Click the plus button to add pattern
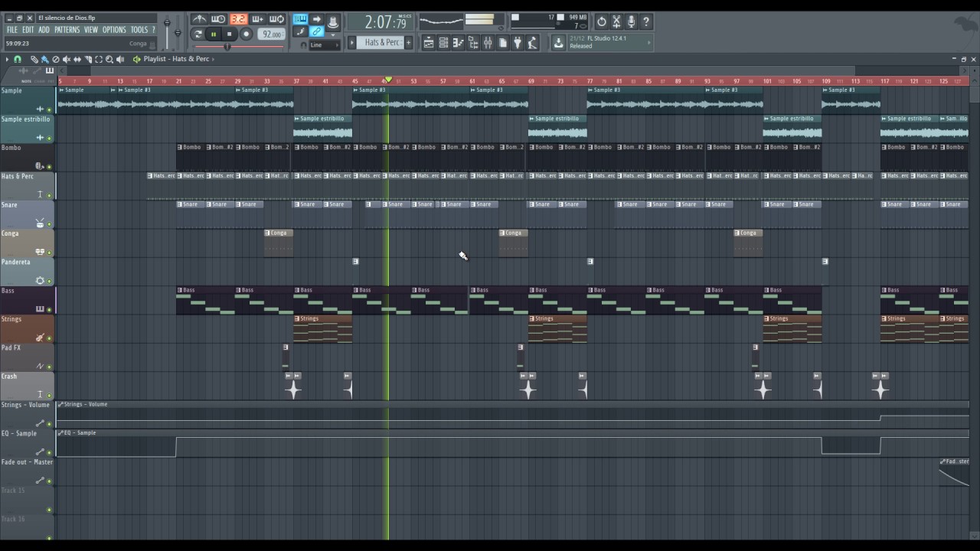The width and height of the screenshot is (980, 551). (409, 43)
